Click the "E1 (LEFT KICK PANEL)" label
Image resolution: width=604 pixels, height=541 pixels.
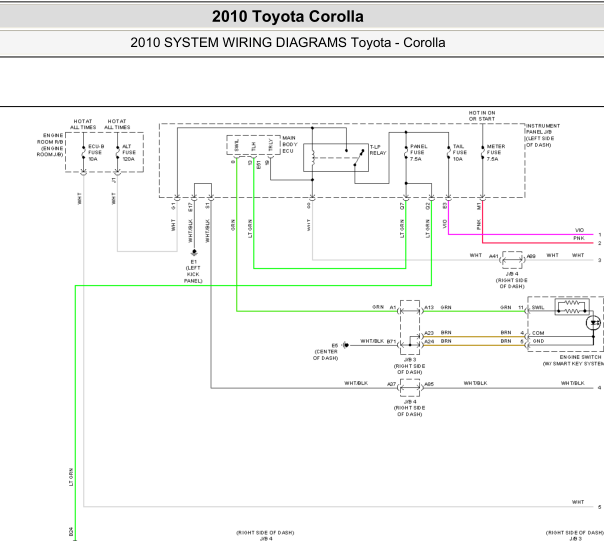193,271
